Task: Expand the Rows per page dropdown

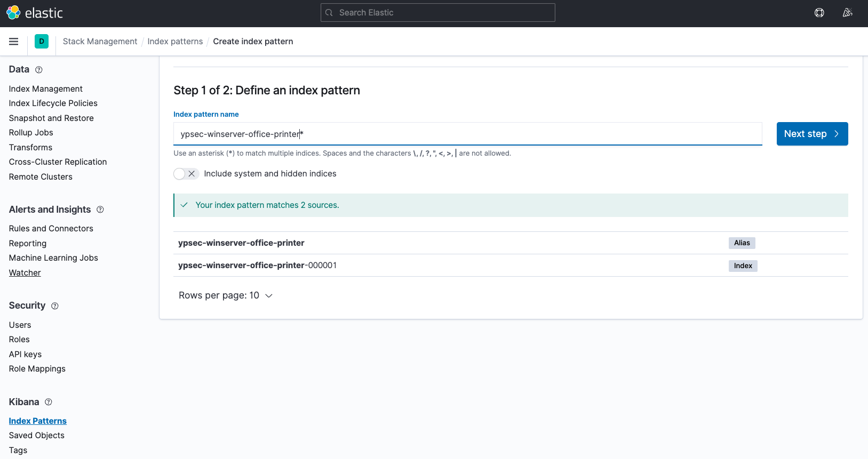Action: click(226, 295)
